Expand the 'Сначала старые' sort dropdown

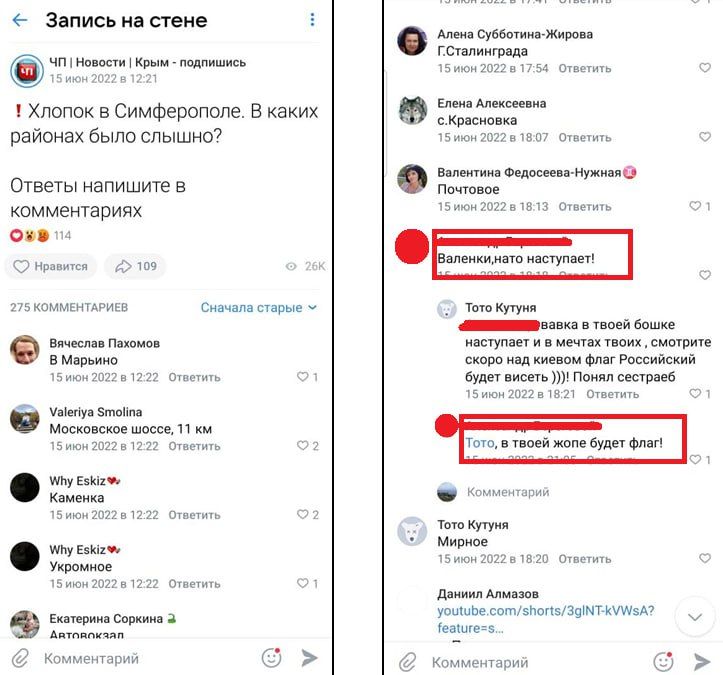[x=258, y=307]
